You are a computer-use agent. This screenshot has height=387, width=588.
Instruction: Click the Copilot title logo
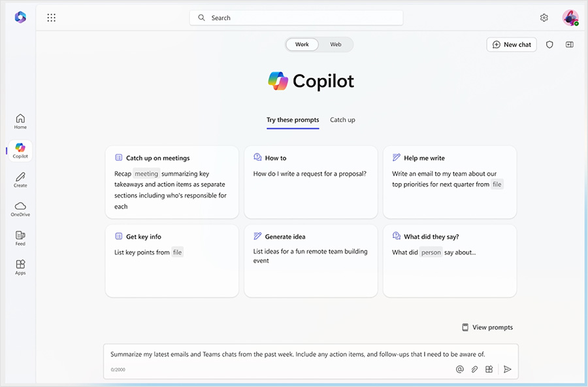pos(311,81)
